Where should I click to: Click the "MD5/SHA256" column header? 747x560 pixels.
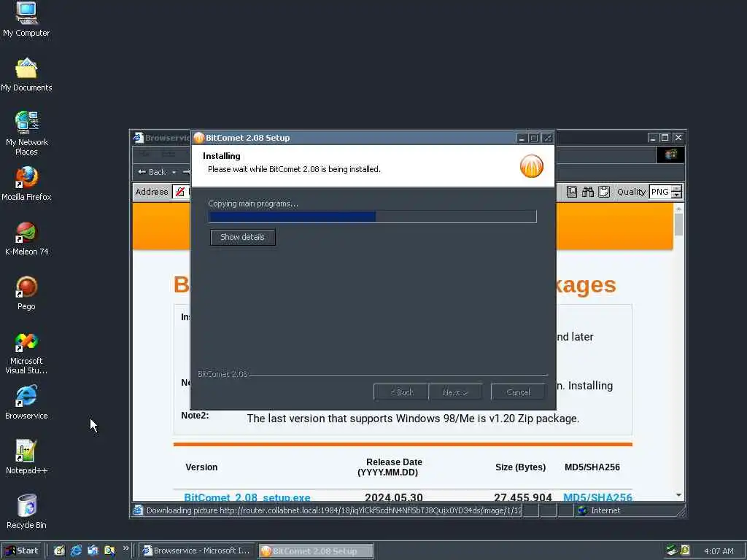click(592, 467)
